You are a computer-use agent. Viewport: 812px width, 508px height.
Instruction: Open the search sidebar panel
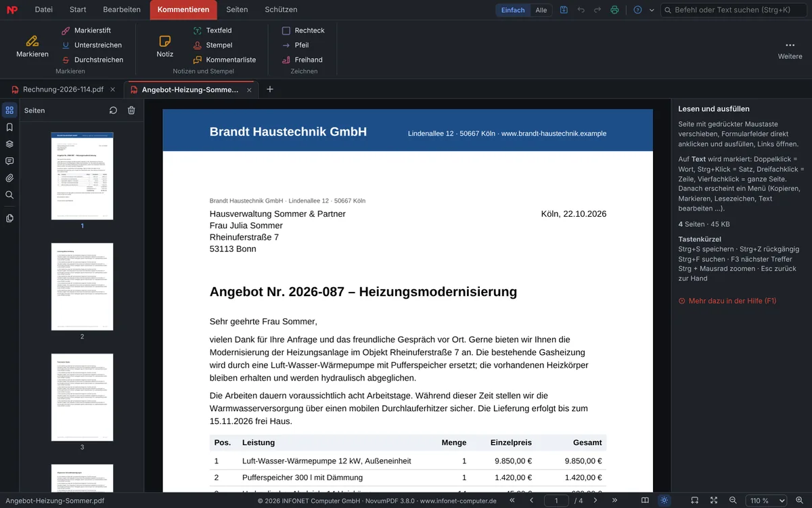[x=9, y=195]
